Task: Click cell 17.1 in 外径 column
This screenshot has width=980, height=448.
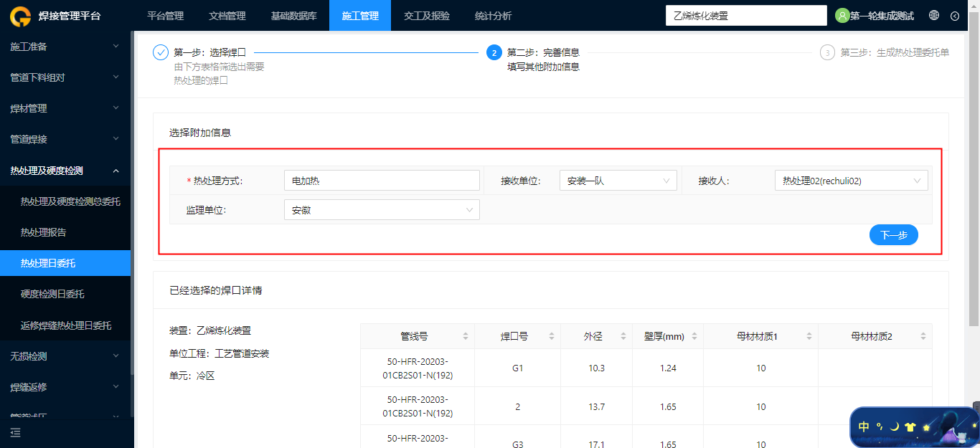Action: 597,444
